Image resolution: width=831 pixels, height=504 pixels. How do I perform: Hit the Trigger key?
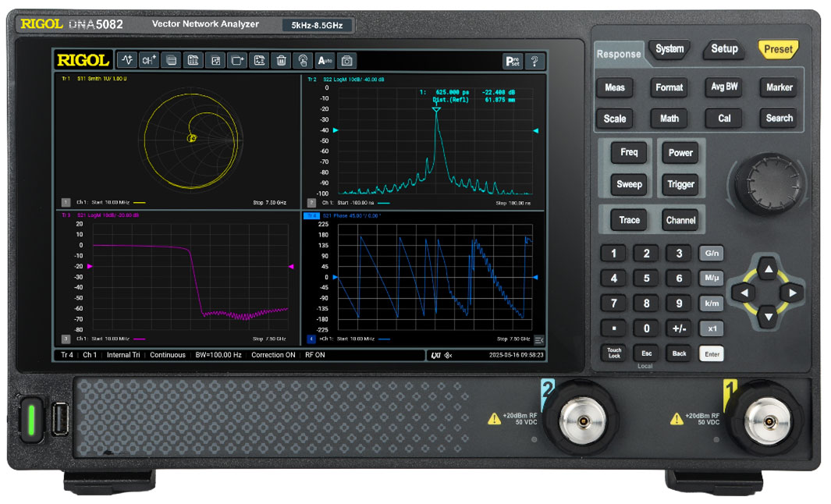pyautogui.click(x=680, y=184)
